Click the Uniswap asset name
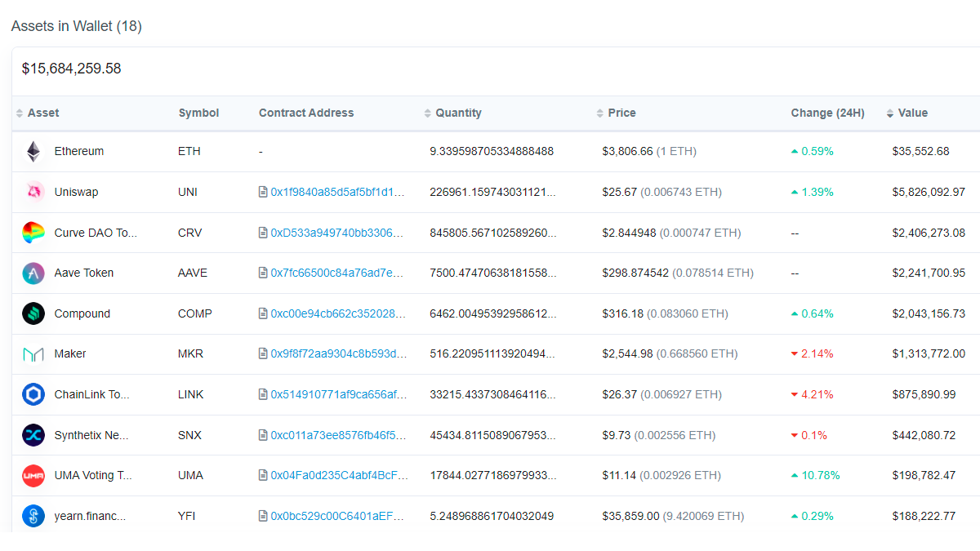980x551 pixels. [x=76, y=192]
